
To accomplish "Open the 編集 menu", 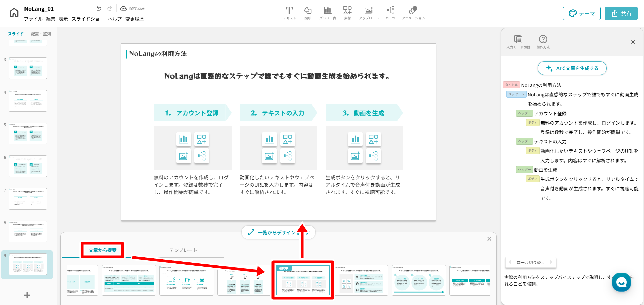I will pyautogui.click(x=51, y=19).
